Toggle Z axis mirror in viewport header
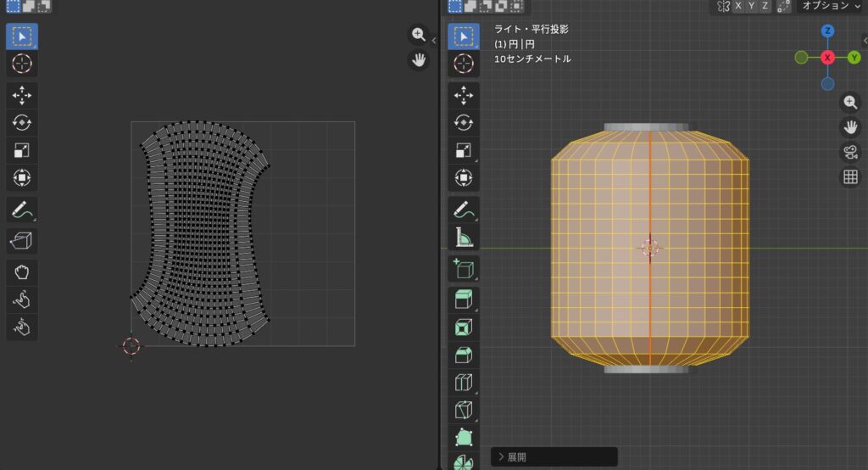The height and width of the screenshot is (470, 868). [765, 6]
